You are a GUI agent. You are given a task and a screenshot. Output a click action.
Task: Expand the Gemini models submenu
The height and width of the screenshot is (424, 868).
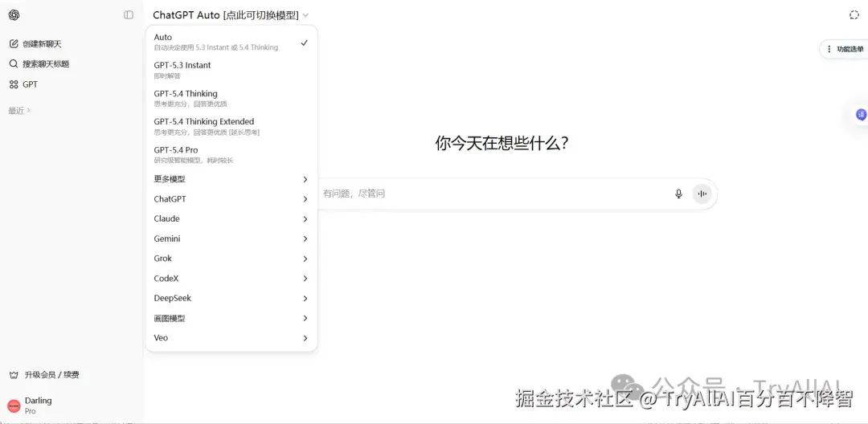(x=231, y=238)
